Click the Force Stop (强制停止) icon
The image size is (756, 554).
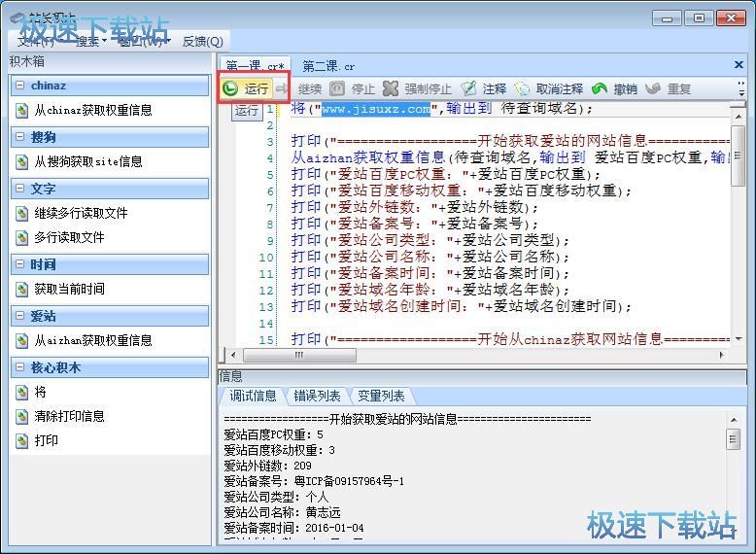(x=390, y=88)
